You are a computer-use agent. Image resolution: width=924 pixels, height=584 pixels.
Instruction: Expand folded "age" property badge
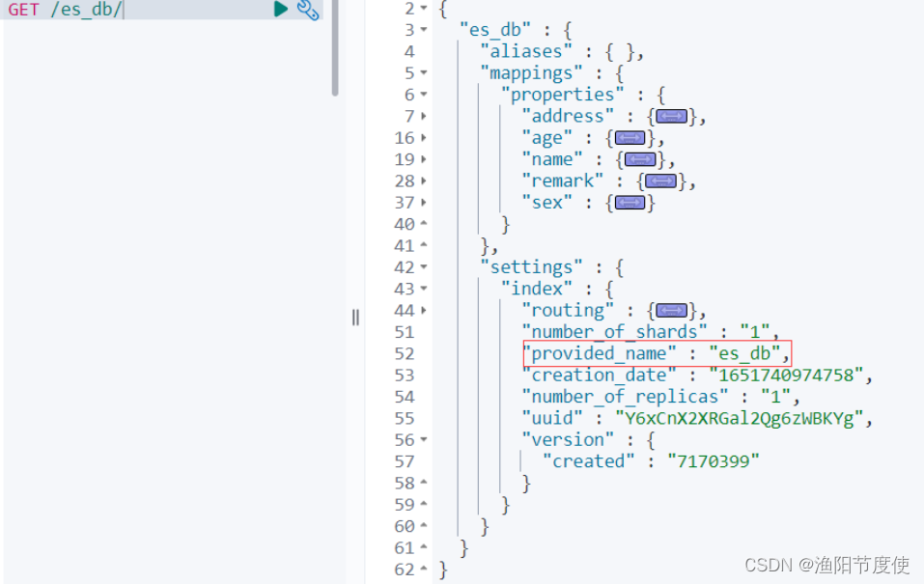[x=630, y=138]
